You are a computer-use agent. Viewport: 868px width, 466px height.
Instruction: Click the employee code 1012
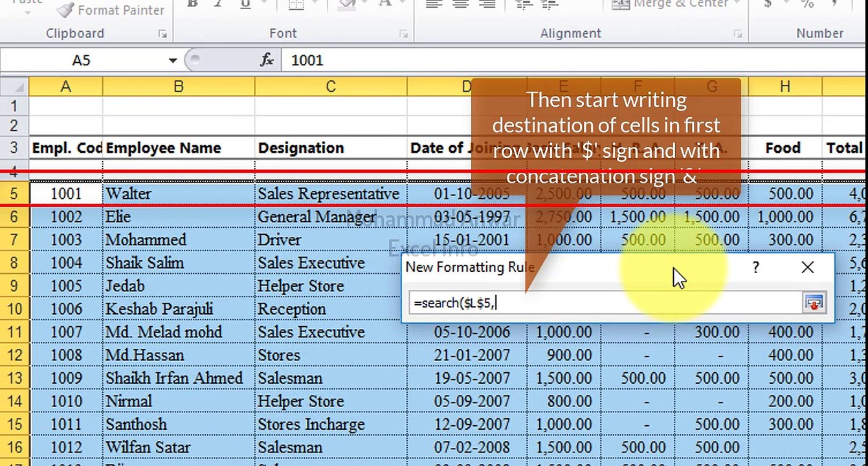[x=66, y=447]
